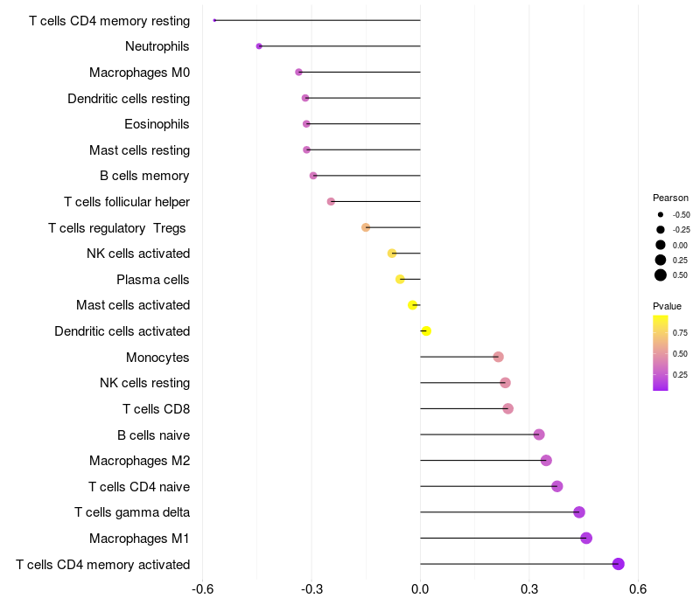
Task: Select the 0.50 Pearson size legend circle
Action: 661,275
